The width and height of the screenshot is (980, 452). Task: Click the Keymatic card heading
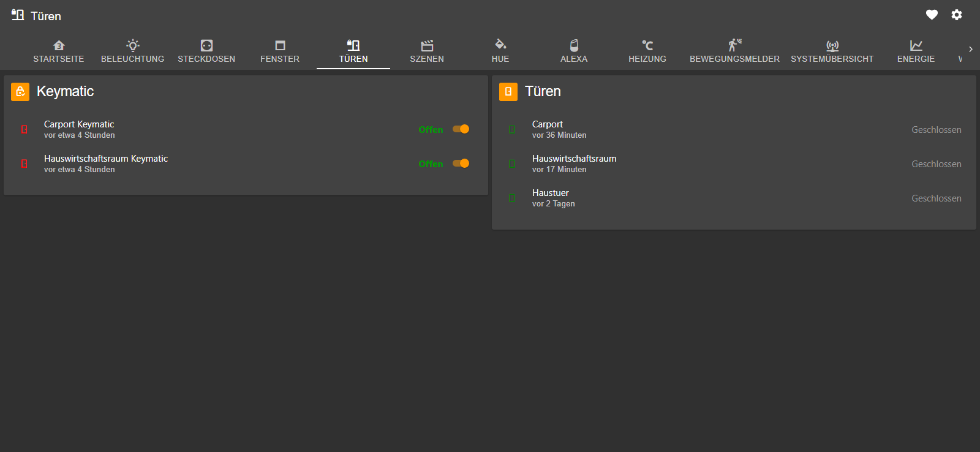65,91
